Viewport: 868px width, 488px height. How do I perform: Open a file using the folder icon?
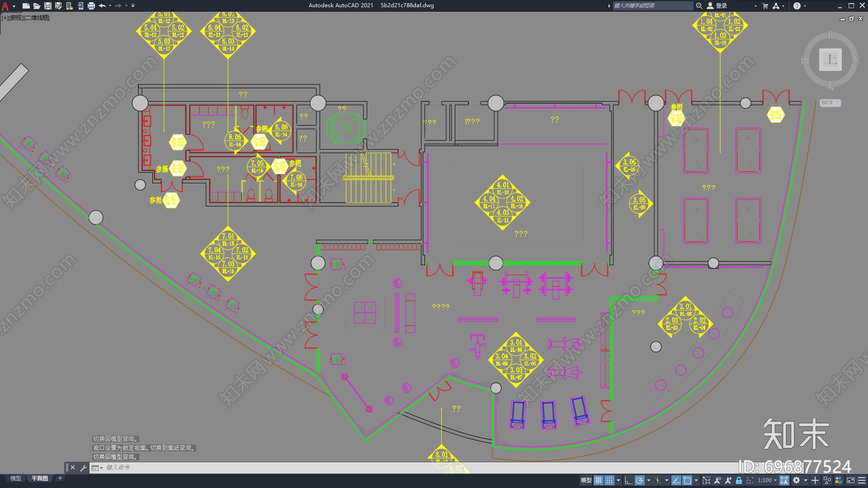point(37,6)
